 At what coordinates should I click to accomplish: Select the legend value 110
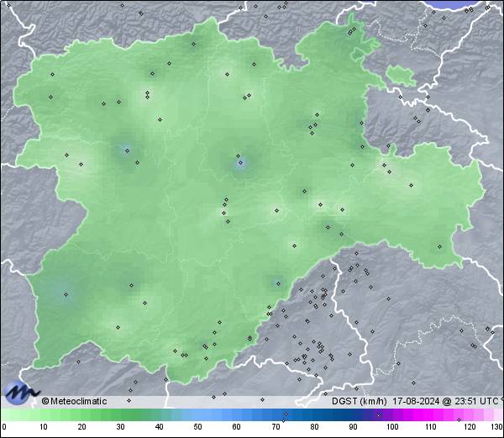pos(431,427)
